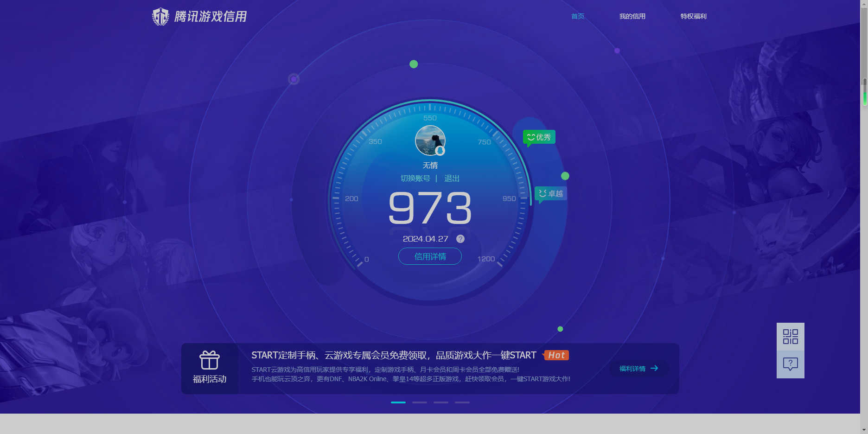Click the Tencent Game Credit shield logo
This screenshot has height=434, width=868.
pos(160,17)
